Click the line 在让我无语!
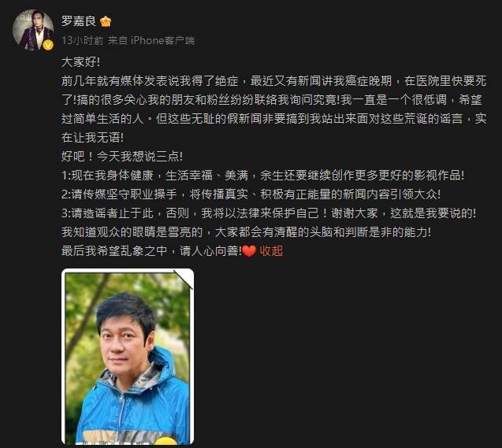Screen dimensions: 502x448 (92, 138)
